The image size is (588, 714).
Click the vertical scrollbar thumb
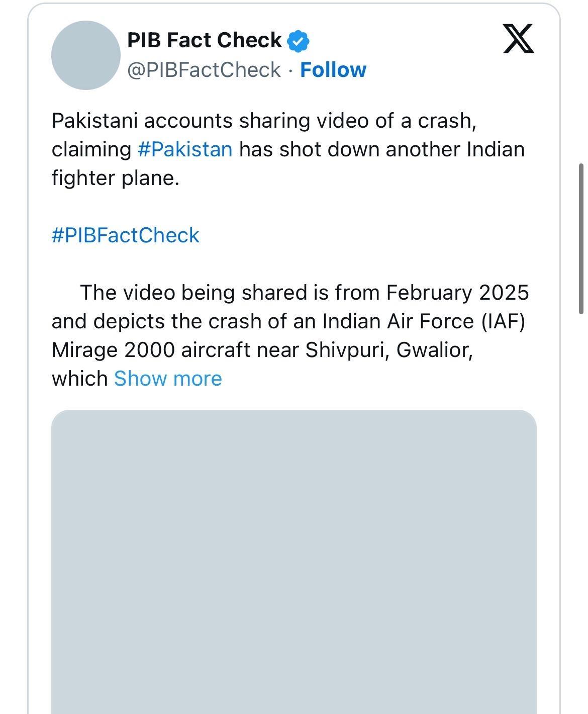(x=581, y=239)
